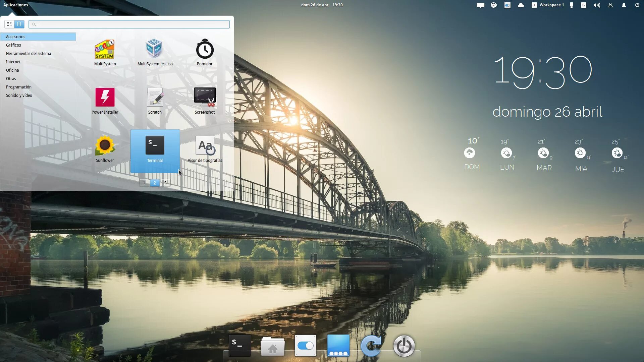
Task: Click the toggle switch indicator in the top panel
Action: 507,5
